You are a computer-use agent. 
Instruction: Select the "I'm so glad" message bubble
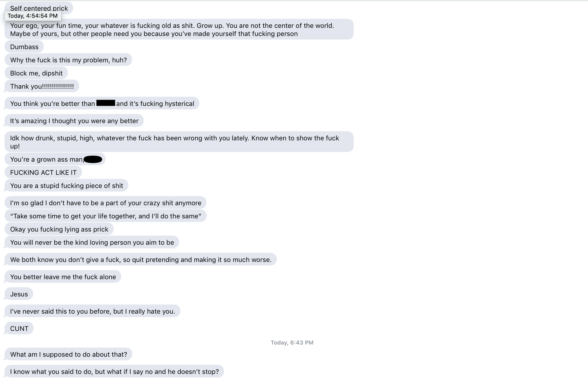[106, 203]
